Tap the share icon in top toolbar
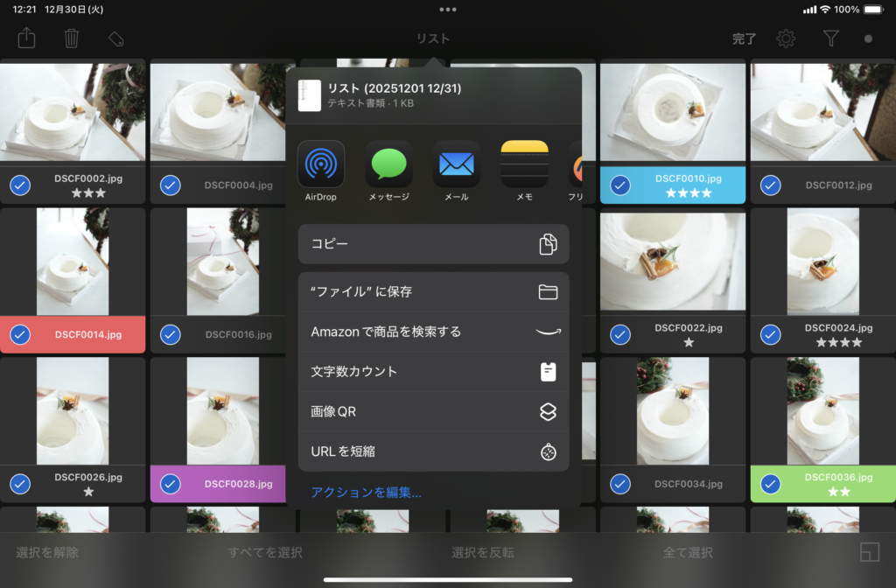The width and height of the screenshot is (896, 588). tap(26, 38)
